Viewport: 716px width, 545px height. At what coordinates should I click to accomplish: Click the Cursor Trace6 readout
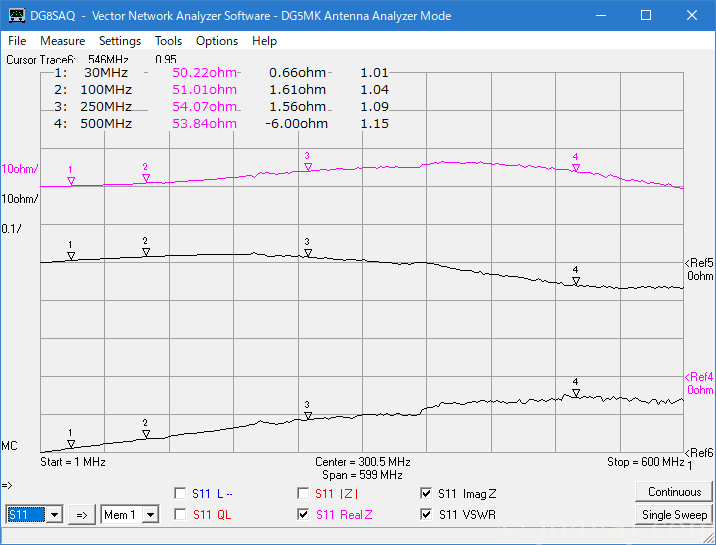[91, 60]
